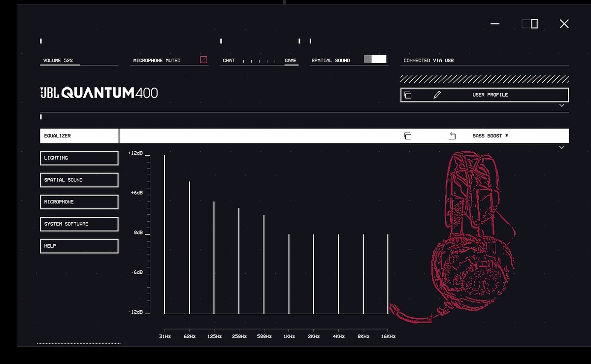This screenshot has height=364, width=591.
Task: Adjust the 500Hz equalizer band
Action: point(264,265)
